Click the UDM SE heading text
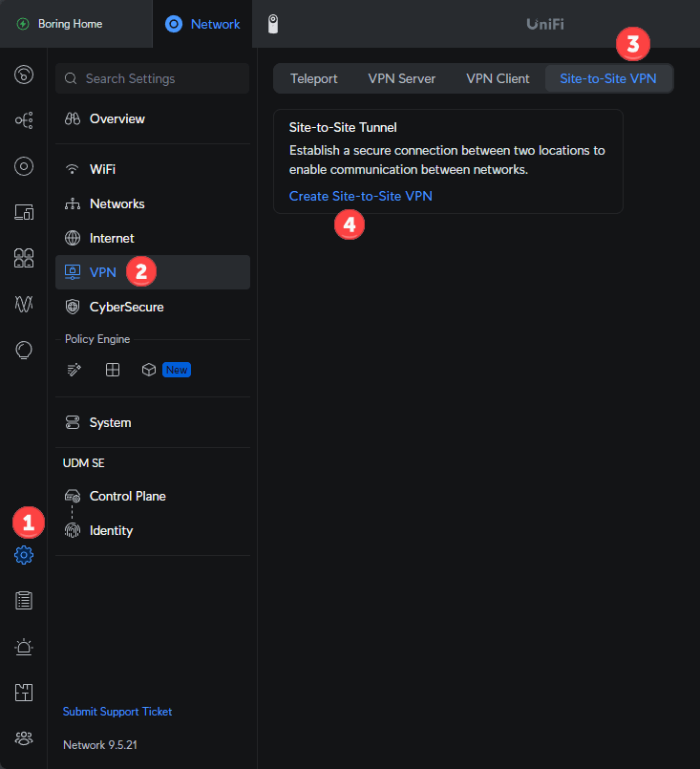 click(x=84, y=463)
